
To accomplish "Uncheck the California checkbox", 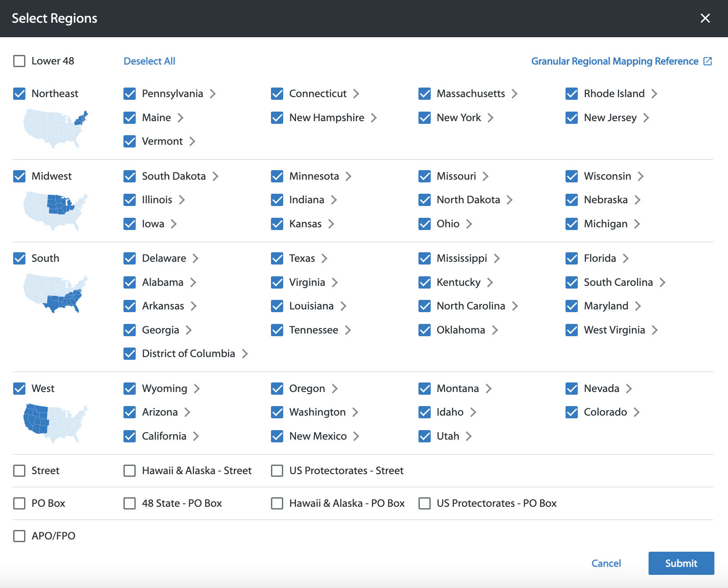I will [x=129, y=436].
